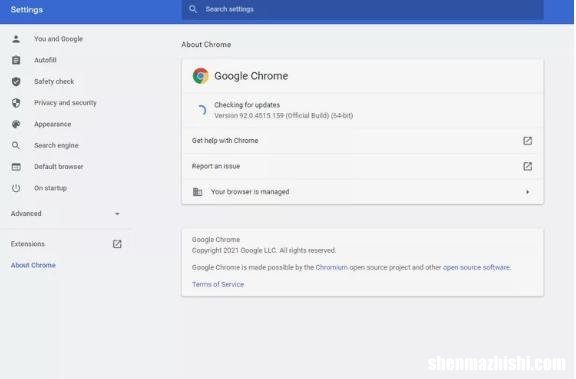Image resolution: width=576 pixels, height=379 pixels.
Task: Click the On startup power icon
Action: [x=16, y=188]
